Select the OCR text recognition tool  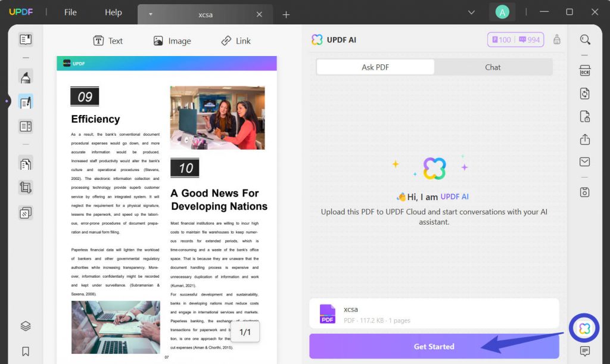pyautogui.click(x=584, y=70)
